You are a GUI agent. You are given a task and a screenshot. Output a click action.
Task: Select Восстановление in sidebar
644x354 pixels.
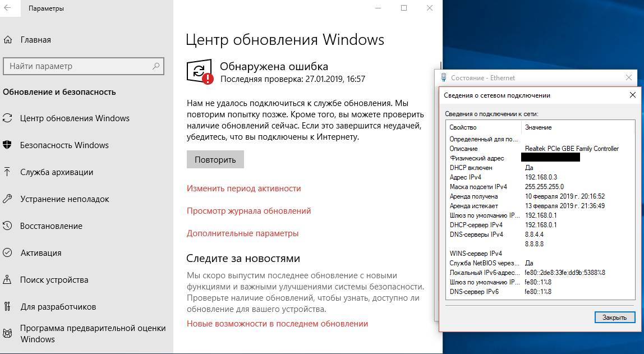point(52,226)
